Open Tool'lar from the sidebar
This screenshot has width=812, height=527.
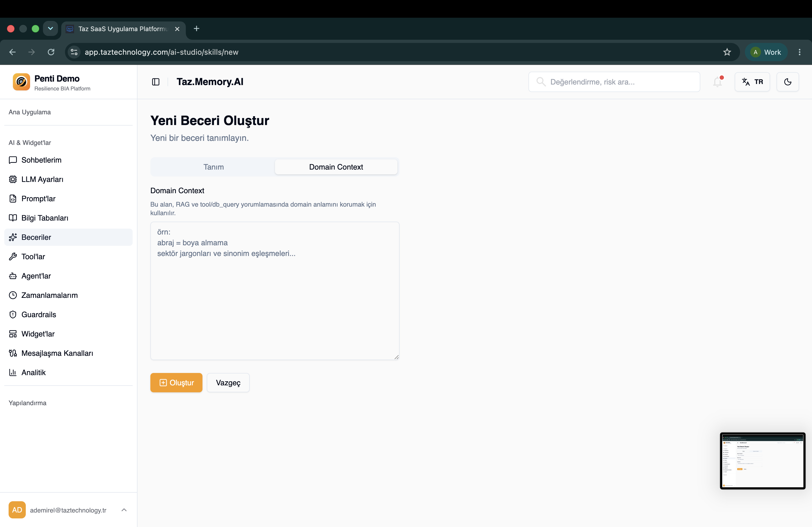pyautogui.click(x=68, y=257)
